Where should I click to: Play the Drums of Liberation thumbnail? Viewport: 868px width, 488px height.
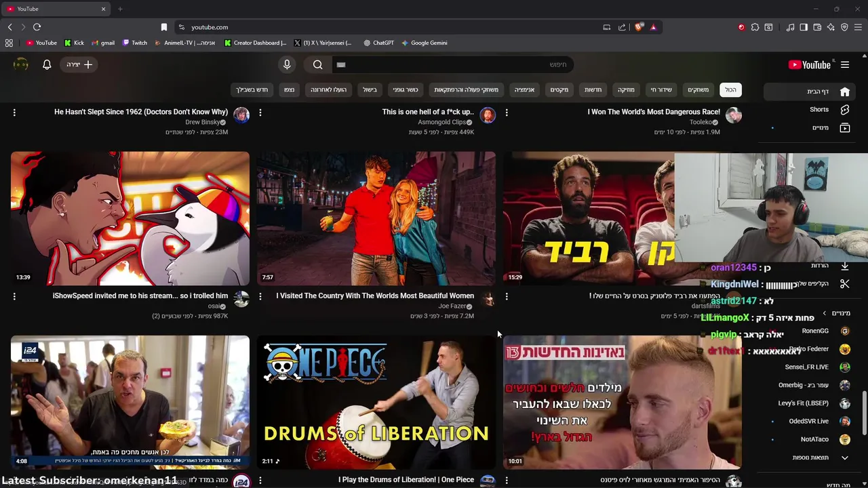[x=376, y=403]
